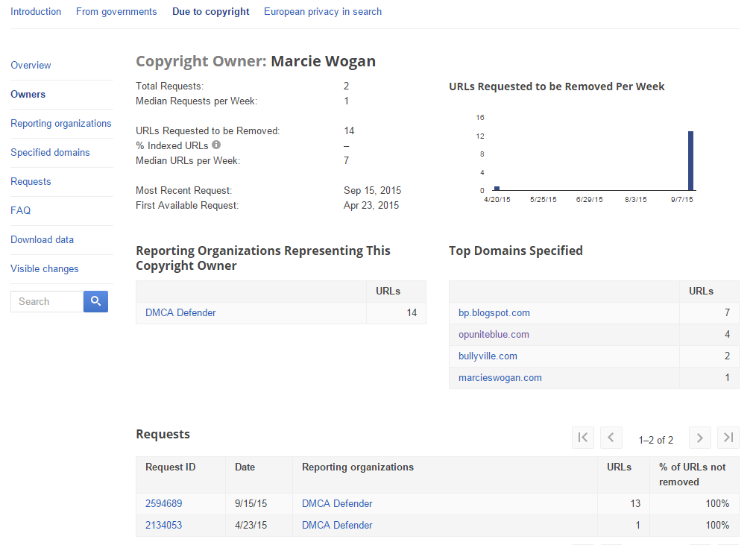Screen dimensions: 756x545
Task: Open request ID 2134053
Action: (164, 526)
